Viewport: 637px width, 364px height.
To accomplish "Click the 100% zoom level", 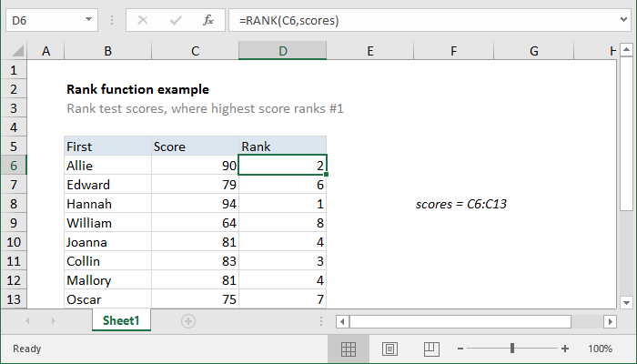I will [x=600, y=349].
